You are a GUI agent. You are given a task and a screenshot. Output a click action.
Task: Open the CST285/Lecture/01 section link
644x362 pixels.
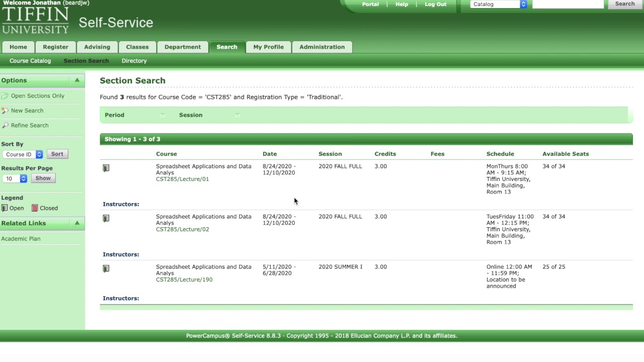tap(182, 179)
